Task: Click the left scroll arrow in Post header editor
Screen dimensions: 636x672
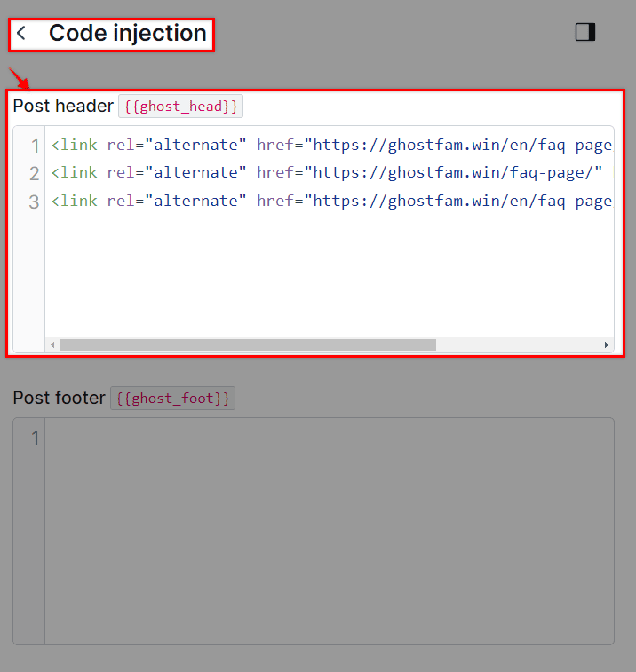Action: click(52, 345)
